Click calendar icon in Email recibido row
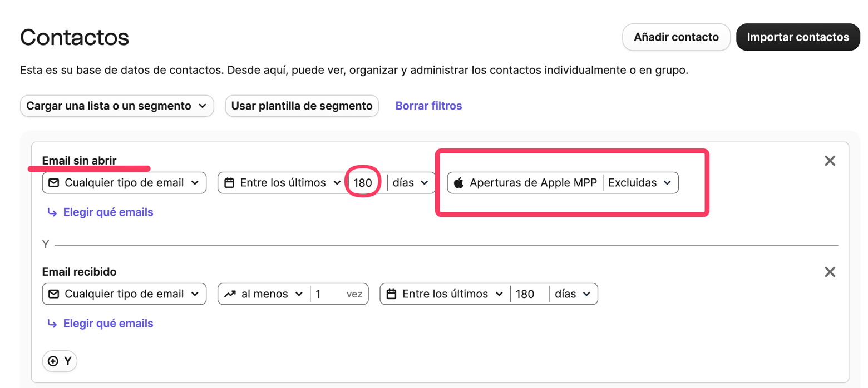The image size is (868, 388). tap(391, 294)
